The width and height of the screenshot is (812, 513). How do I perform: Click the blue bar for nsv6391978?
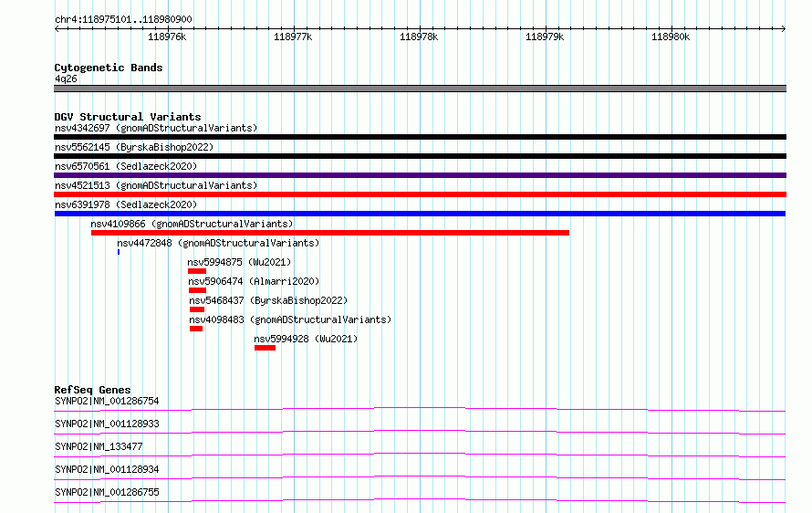[420, 214]
